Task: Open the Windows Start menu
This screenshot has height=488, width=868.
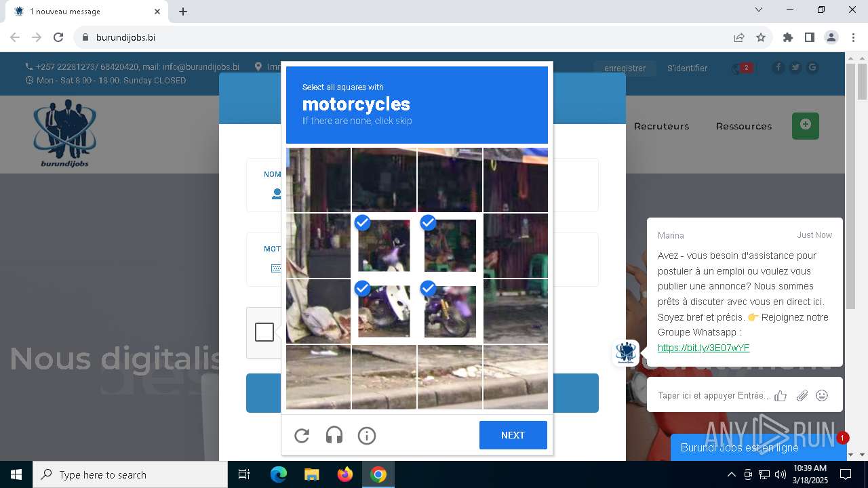Action: 16,474
